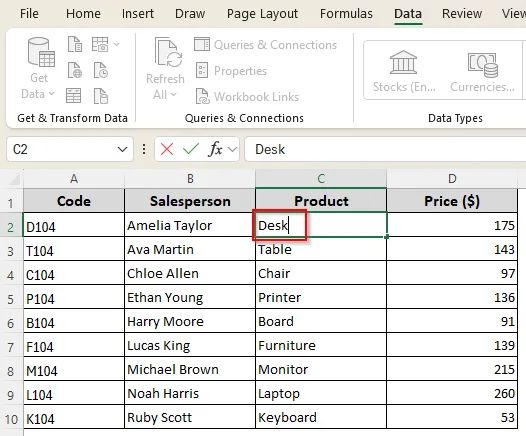Select row 5 header
The width and height of the screenshot is (526, 436).
[11, 299]
